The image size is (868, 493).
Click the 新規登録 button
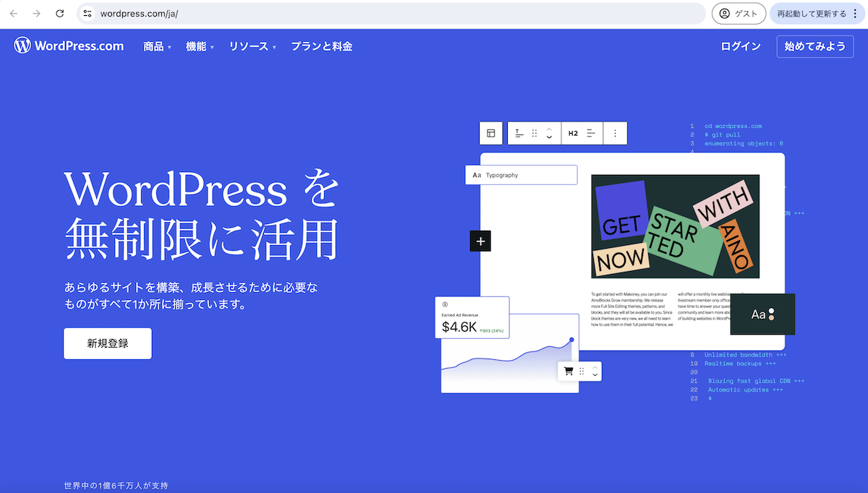[x=108, y=343]
